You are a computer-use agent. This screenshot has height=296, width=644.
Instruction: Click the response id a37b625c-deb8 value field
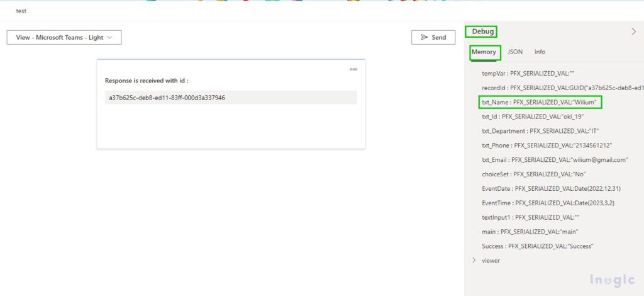tap(231, 98)
